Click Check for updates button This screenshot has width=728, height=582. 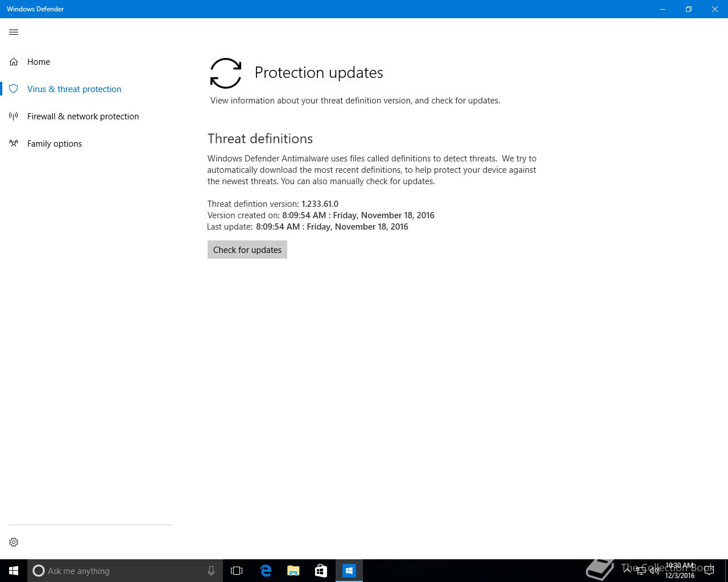tap(247, 250)
